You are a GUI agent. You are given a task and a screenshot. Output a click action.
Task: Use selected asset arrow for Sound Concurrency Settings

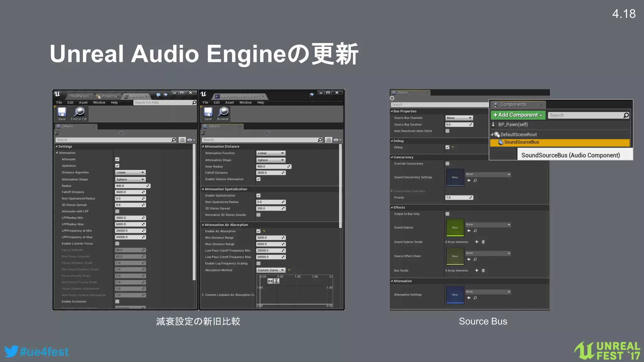click(469, 180)
